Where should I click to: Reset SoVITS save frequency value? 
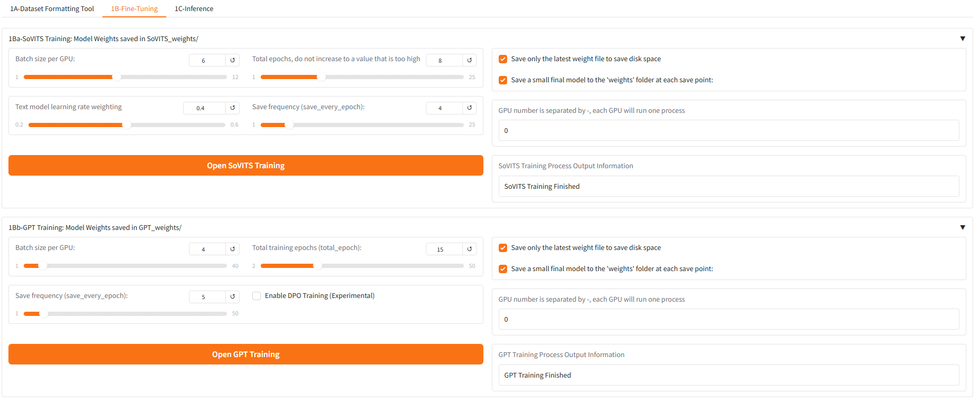pos(470,108)
